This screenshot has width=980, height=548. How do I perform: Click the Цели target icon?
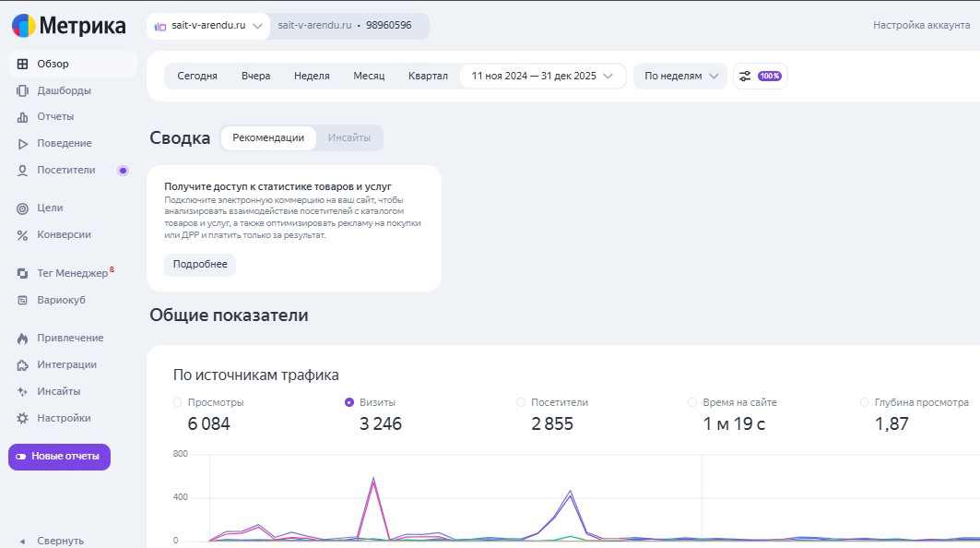point(22,208)
